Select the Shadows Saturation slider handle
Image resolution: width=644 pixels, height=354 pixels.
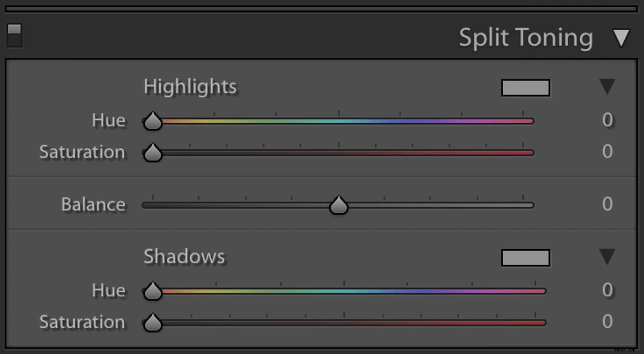[152, 323]
